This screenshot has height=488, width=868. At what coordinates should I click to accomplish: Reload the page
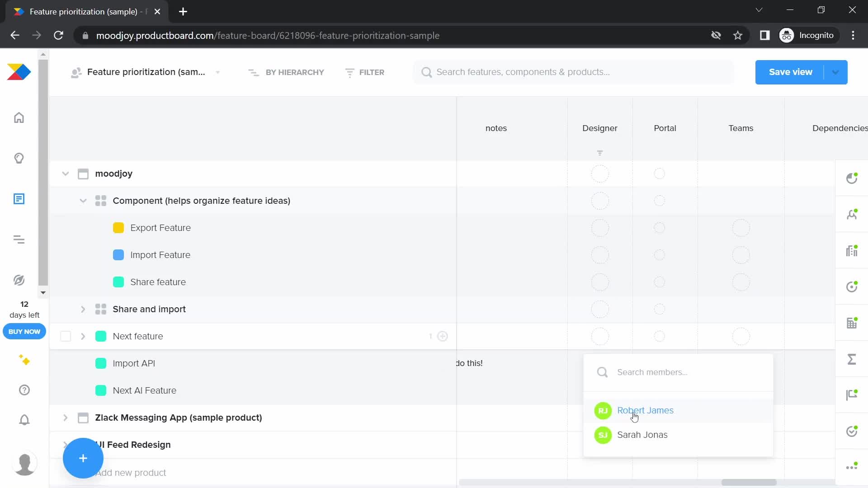tap(58, 35)
